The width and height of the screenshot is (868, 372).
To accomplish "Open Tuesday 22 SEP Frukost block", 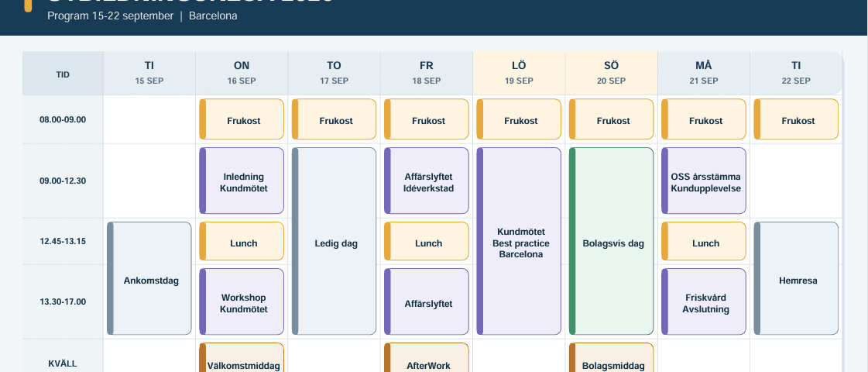I will pyautogui.click(x=796, y=119).
